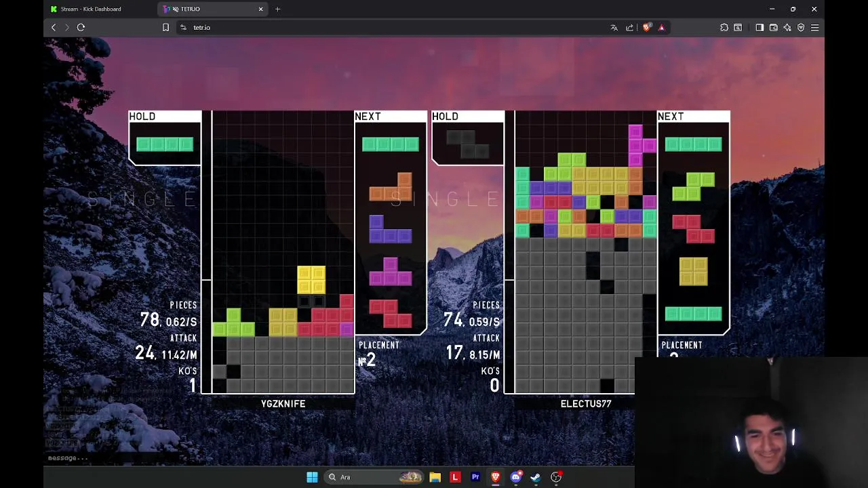
Task: Click ELECTUS77's greyed hold piece
Action: pos(468,144)
